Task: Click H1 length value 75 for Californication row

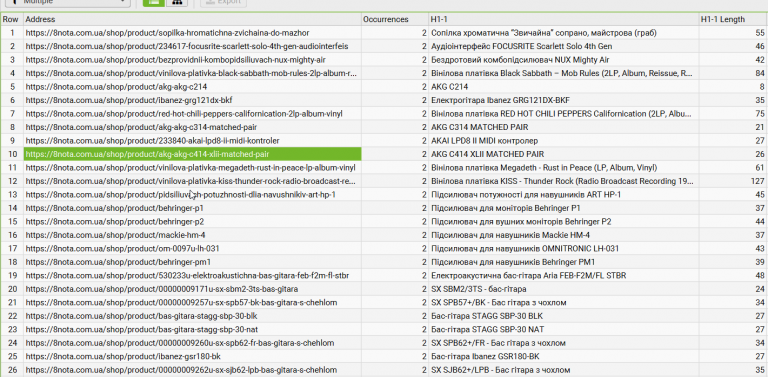Action: coord(733,114)
